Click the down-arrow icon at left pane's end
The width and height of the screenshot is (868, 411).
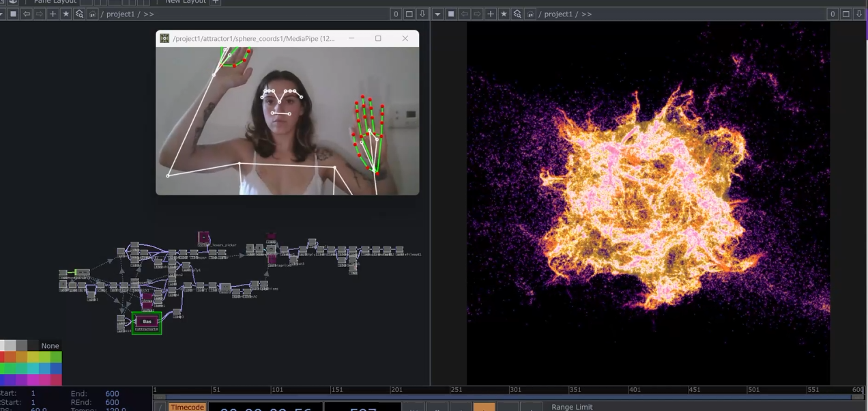422,14
